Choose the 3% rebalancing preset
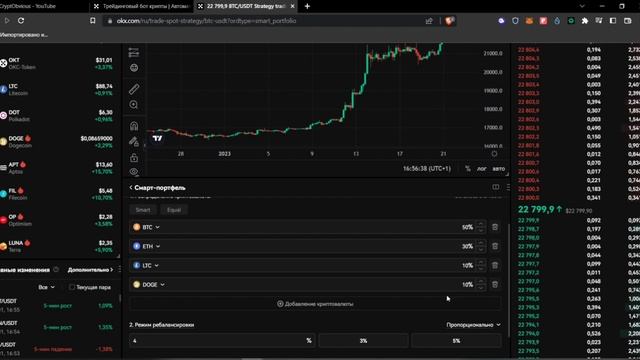This screenshot has height=360, width=640. [363, 340]
